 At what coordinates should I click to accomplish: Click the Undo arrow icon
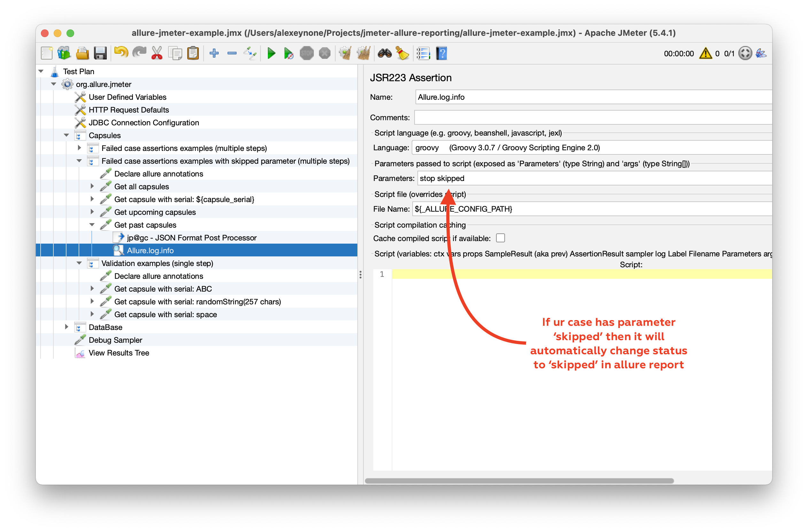point(121,53)
